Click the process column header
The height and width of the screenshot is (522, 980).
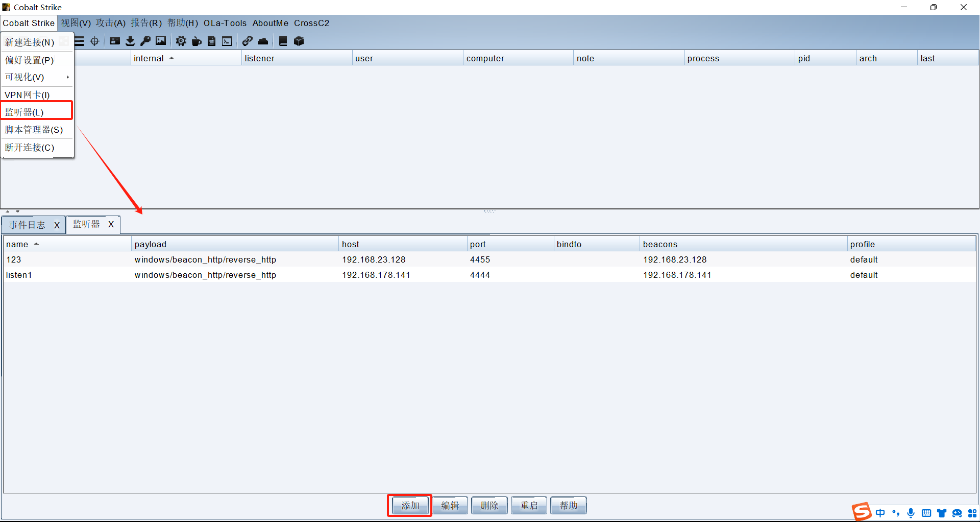740,58
